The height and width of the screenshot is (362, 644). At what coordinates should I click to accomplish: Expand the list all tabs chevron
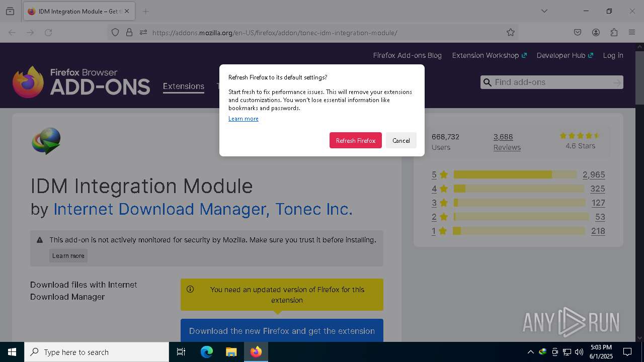coord(544,11)
